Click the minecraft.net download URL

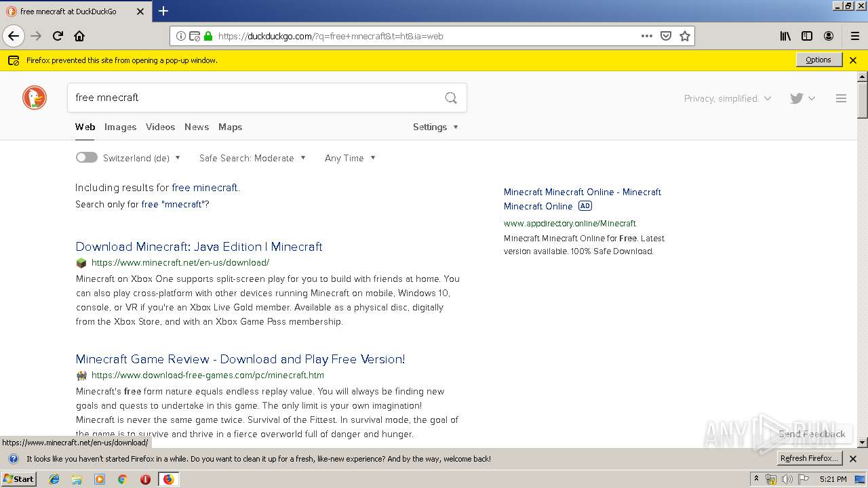tap(180, 263)
